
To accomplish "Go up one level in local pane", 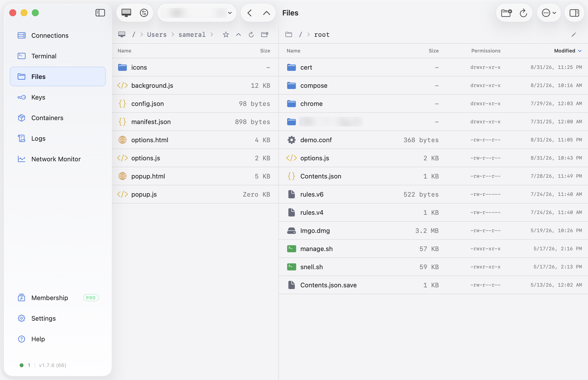I will coord(238,35).
